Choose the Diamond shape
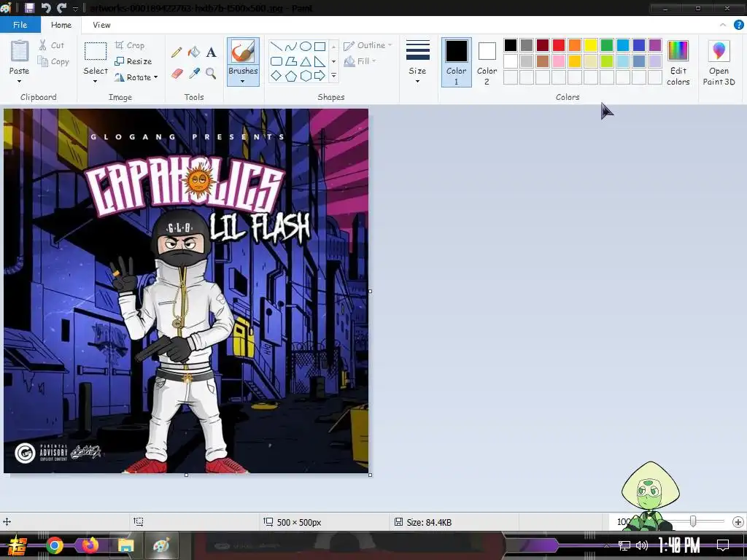This screenshot has height=560, width=747. [276, 76]
